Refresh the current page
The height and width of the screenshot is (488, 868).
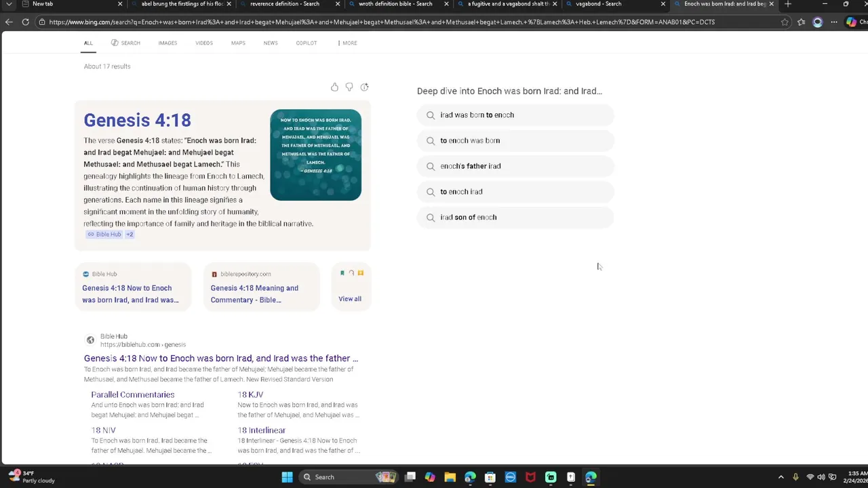pos(25,22)
